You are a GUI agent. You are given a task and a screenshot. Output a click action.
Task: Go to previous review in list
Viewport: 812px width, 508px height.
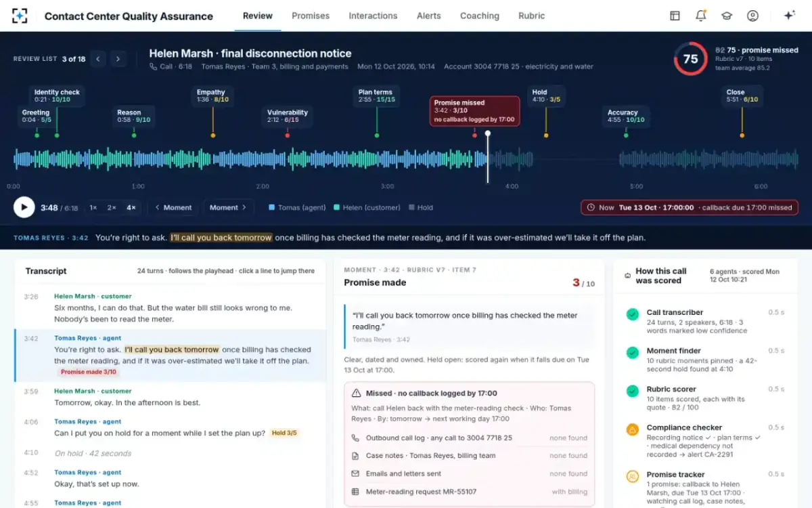(x=98, y=59)
